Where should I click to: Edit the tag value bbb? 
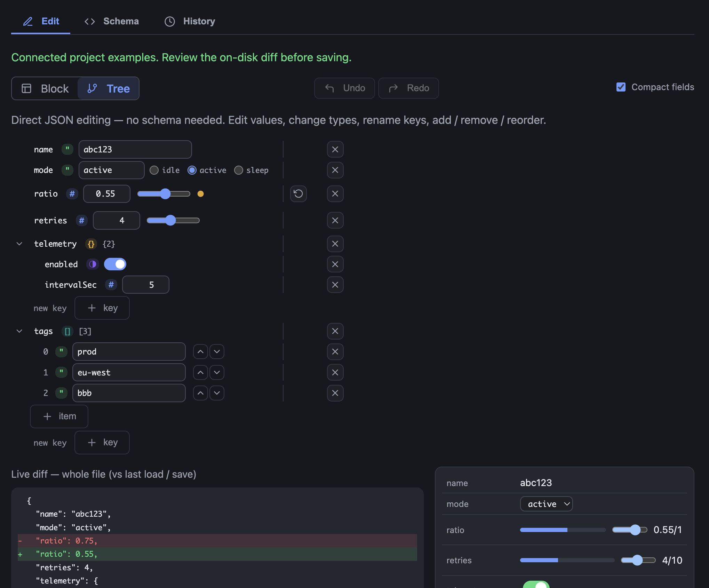pos(129,393)
